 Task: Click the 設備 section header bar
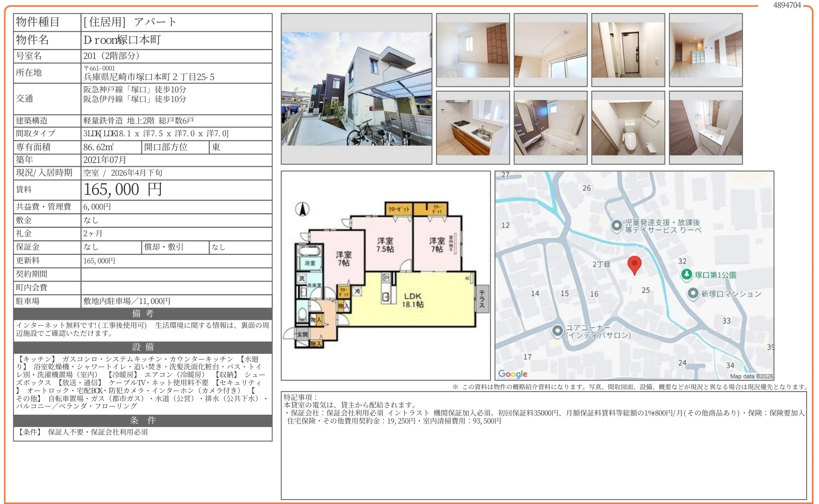click(x=143, y=347)
